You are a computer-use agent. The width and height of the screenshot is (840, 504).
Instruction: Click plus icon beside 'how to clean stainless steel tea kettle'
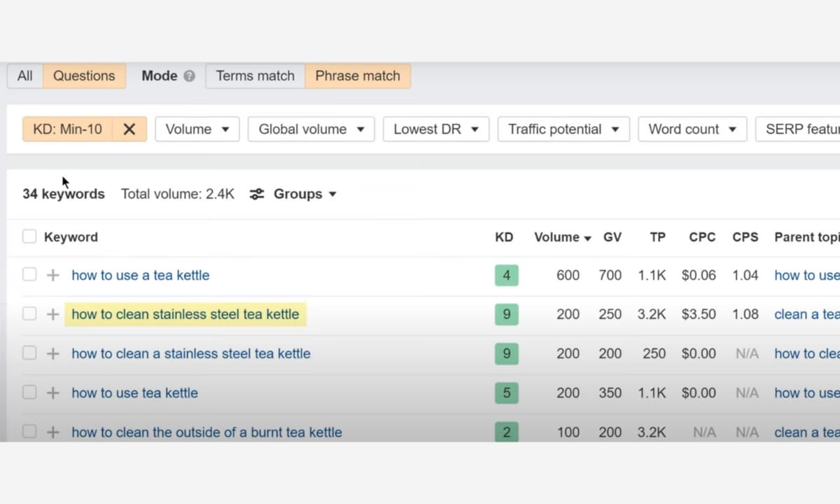pos(52,314)
